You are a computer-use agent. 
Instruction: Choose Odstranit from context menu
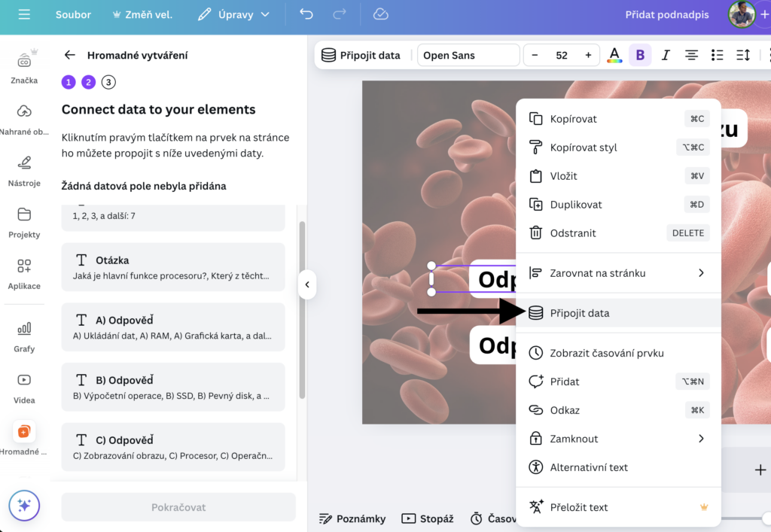pos(619,233)
